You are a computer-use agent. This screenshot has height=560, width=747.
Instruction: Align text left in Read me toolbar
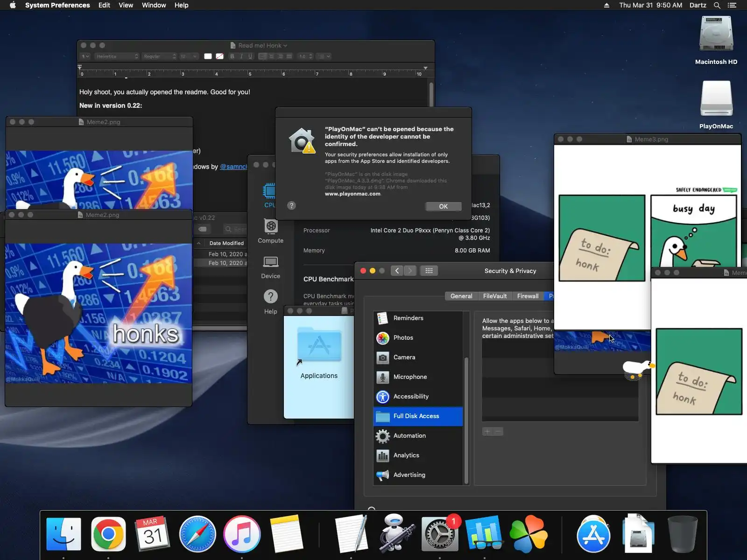[x=262, y=56]
